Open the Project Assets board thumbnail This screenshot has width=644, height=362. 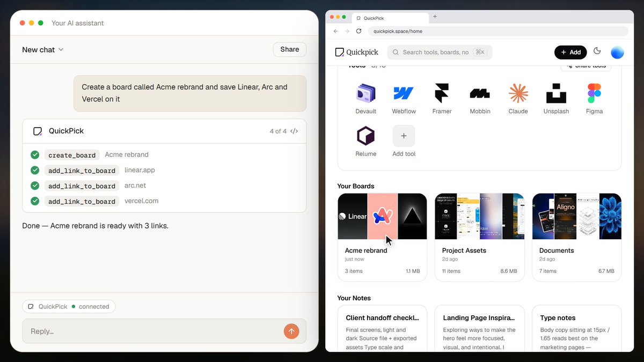(x=480, y=216)
